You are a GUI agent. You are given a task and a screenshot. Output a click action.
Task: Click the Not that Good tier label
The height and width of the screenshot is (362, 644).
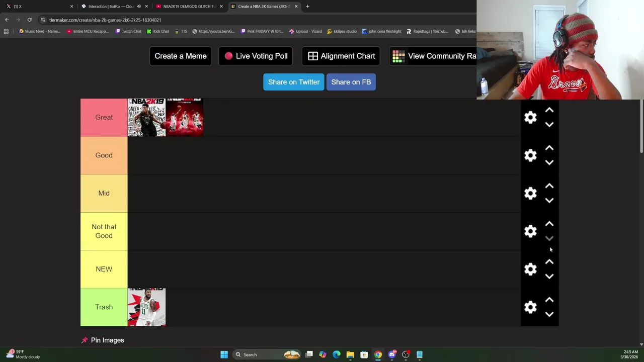104,231
